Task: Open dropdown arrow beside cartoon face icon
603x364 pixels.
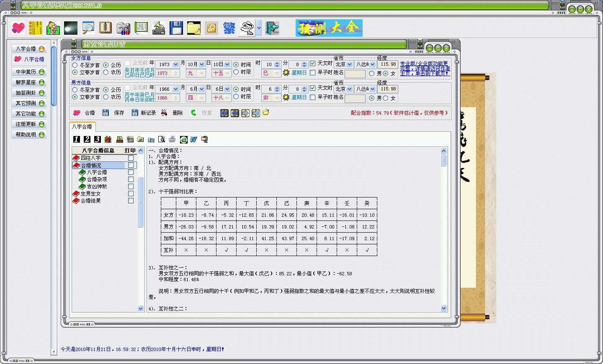Action: 259,28
